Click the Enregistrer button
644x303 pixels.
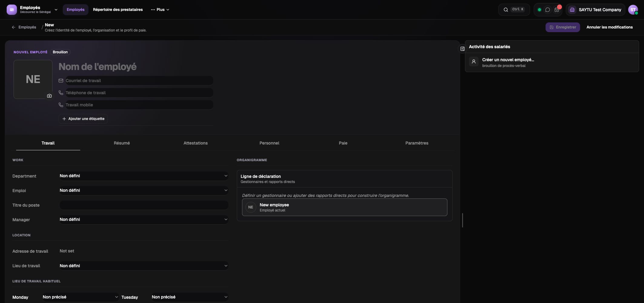click(563, 27)
